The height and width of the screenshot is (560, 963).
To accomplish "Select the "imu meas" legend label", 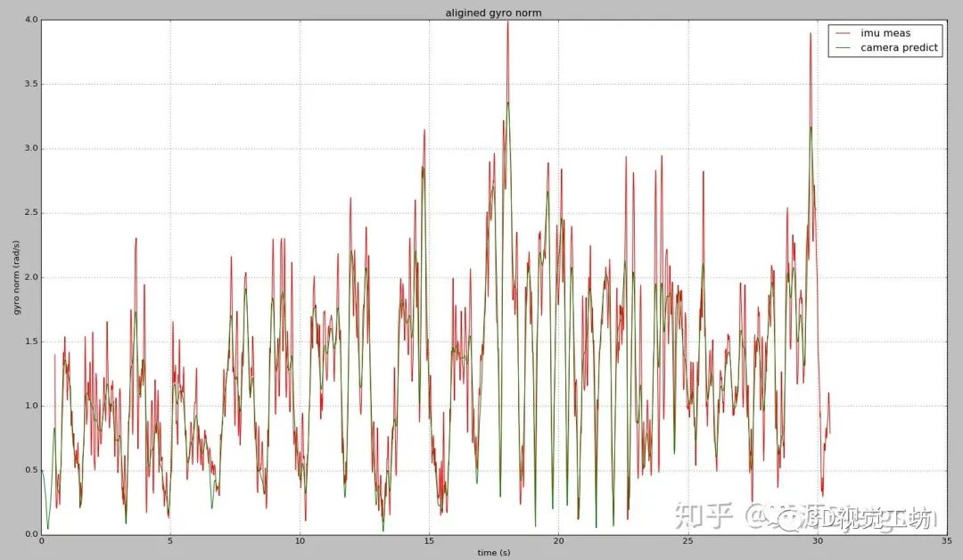I will (885, 33).
